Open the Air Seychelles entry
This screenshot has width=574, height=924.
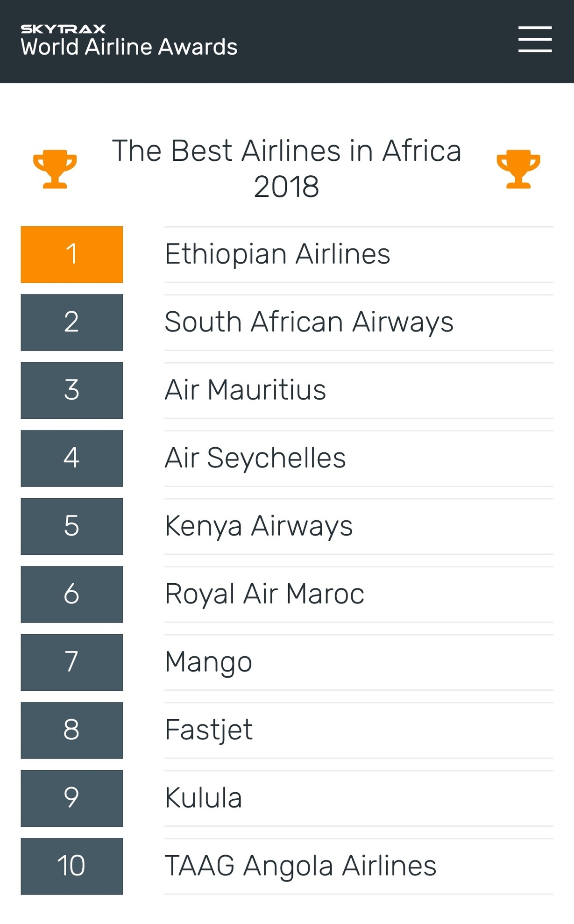(255, 458)
